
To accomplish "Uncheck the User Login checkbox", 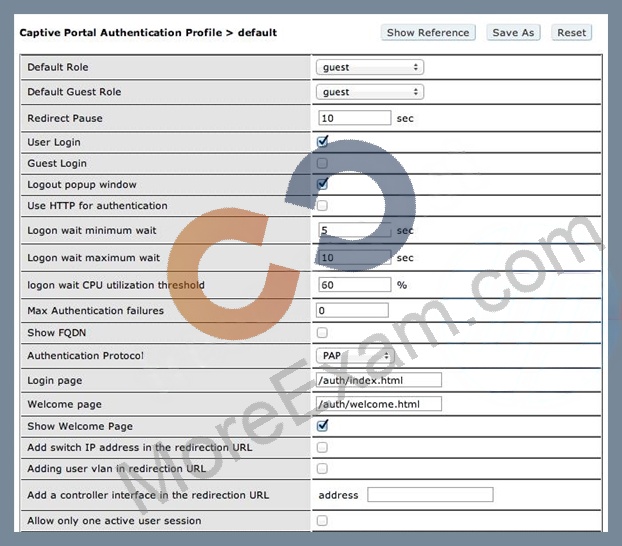I will (322, 142).
